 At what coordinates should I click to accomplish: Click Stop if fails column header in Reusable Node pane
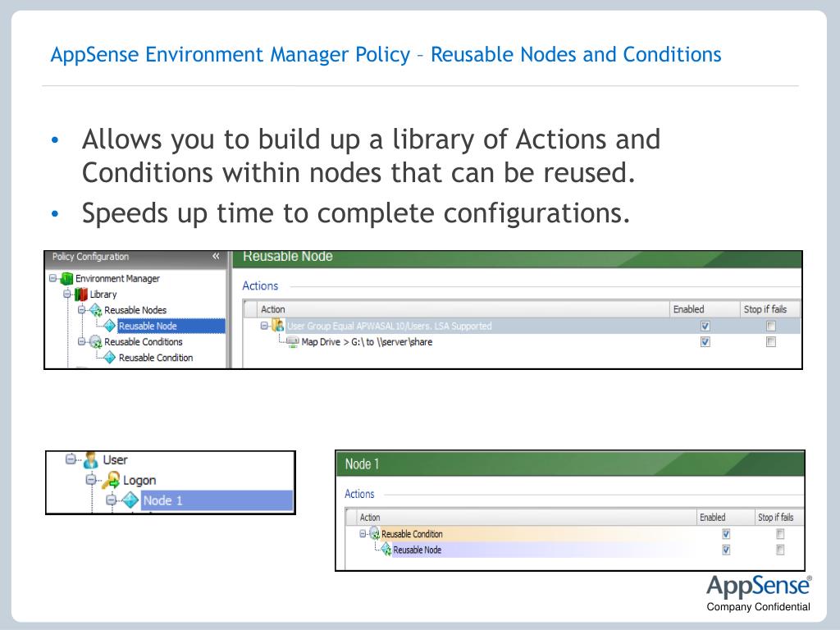point(769,309)
